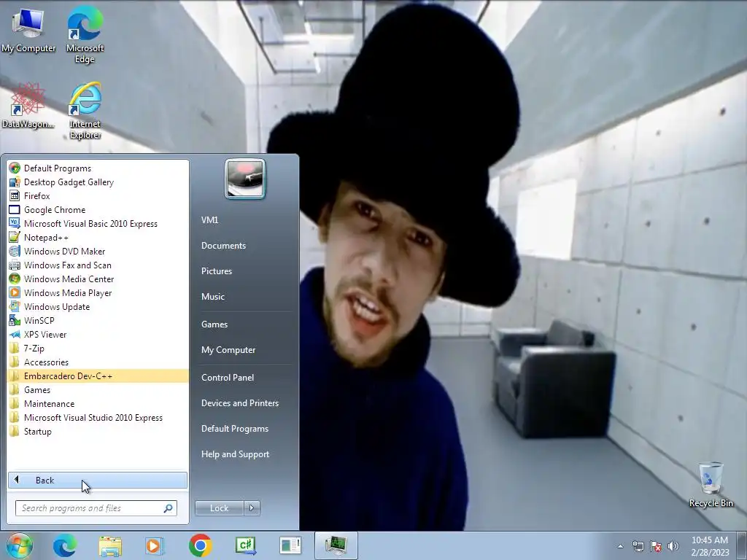Screen dimensions: 747x560
Task: Launch Desktop Gadget Gallery
Action: 98,182
